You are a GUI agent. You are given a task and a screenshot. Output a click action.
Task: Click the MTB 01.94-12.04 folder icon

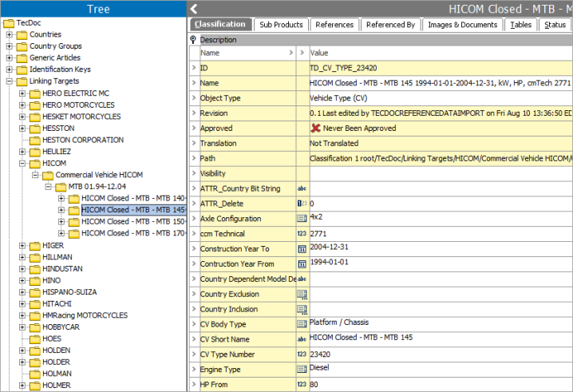61,187
